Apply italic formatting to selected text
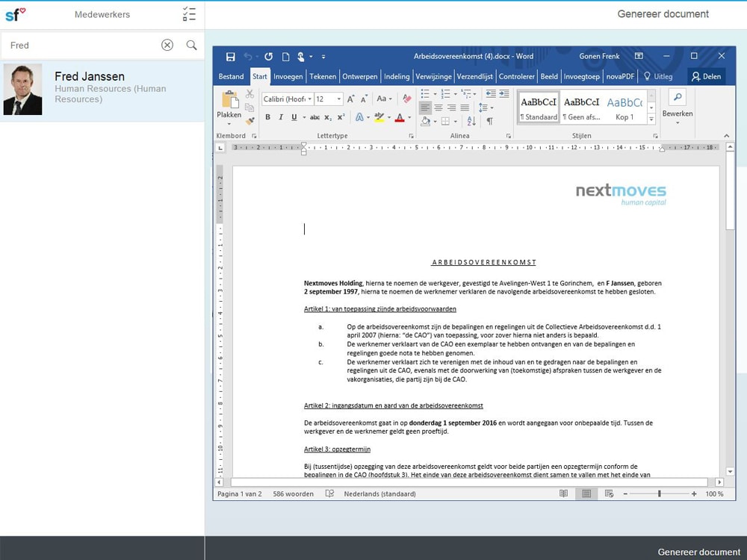 [281, 116]
